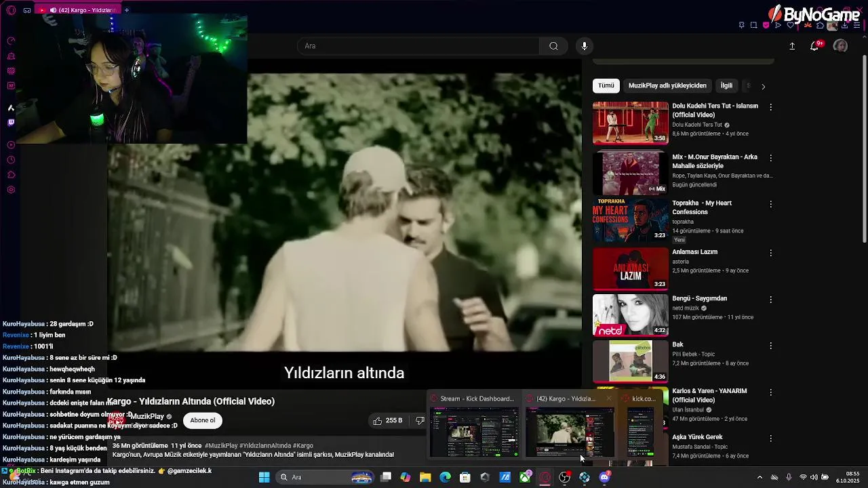Open options for Anlaması Lazım video
Viewport: 868px width, 488px height.
pos(770,253)
